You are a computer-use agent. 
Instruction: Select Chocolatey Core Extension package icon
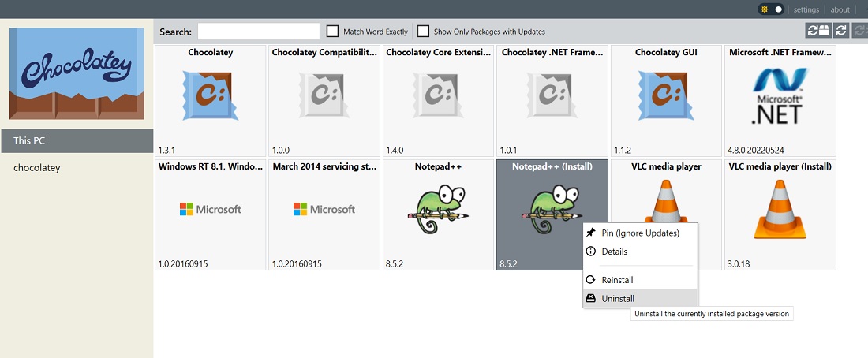click(439, 95)
